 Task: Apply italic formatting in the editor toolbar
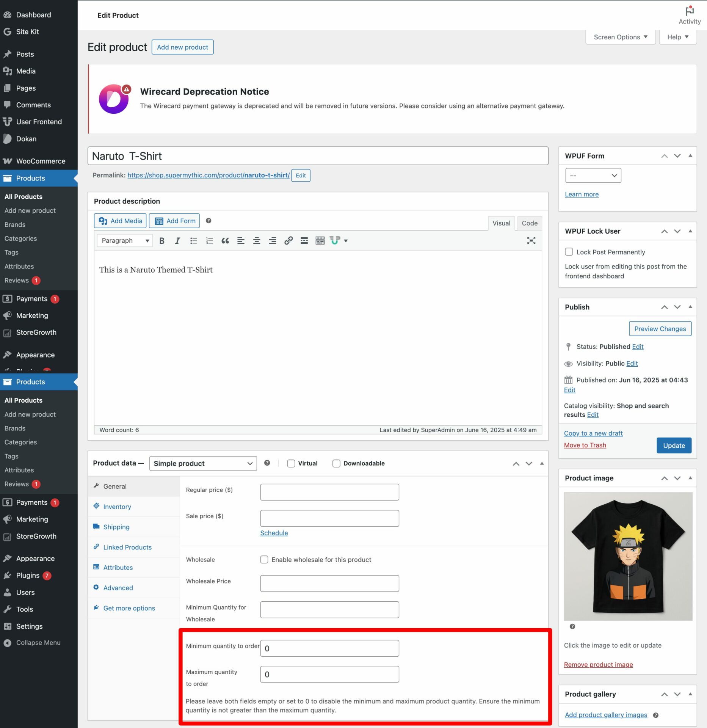pyautogui.click(x=177, y=241)
